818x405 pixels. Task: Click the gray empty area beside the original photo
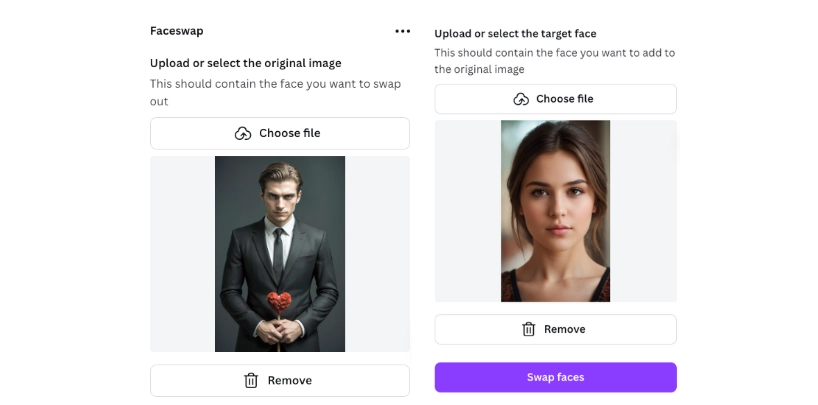pos(181,254)
